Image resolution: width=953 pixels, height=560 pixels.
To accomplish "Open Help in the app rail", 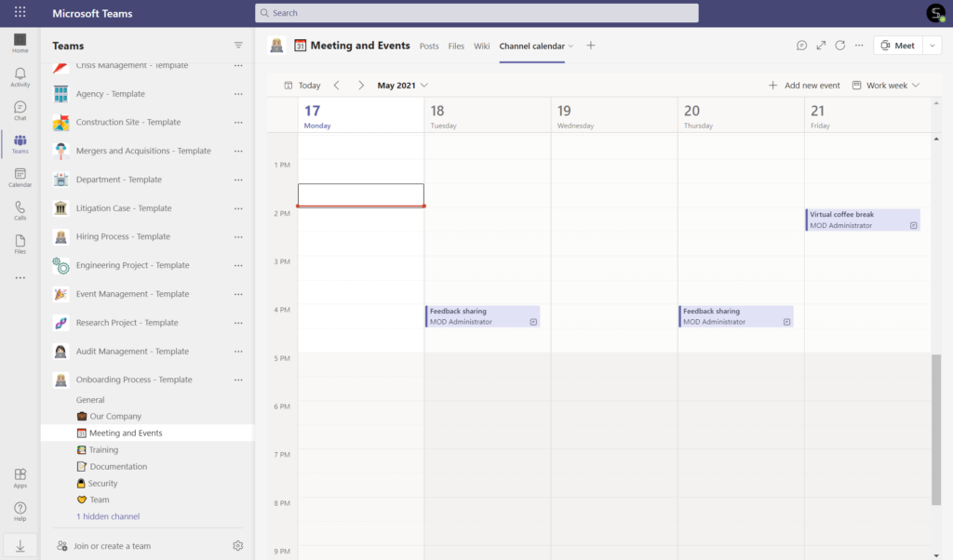I will click(20, 512).
